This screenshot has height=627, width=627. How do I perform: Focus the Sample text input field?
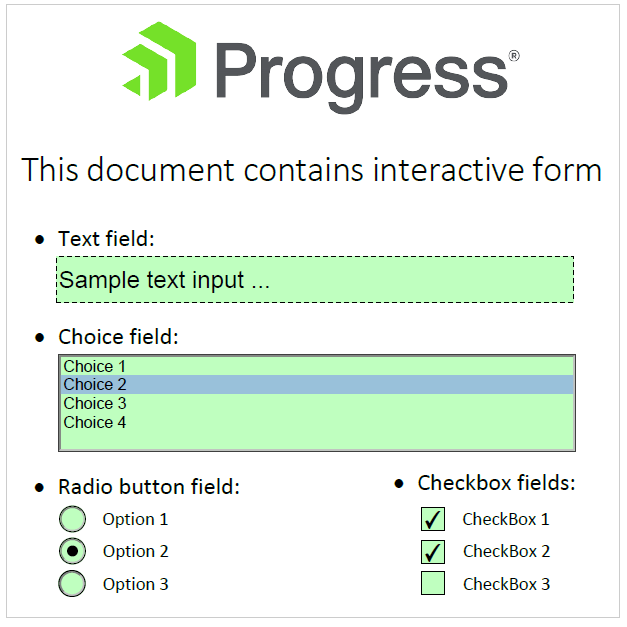315,280
